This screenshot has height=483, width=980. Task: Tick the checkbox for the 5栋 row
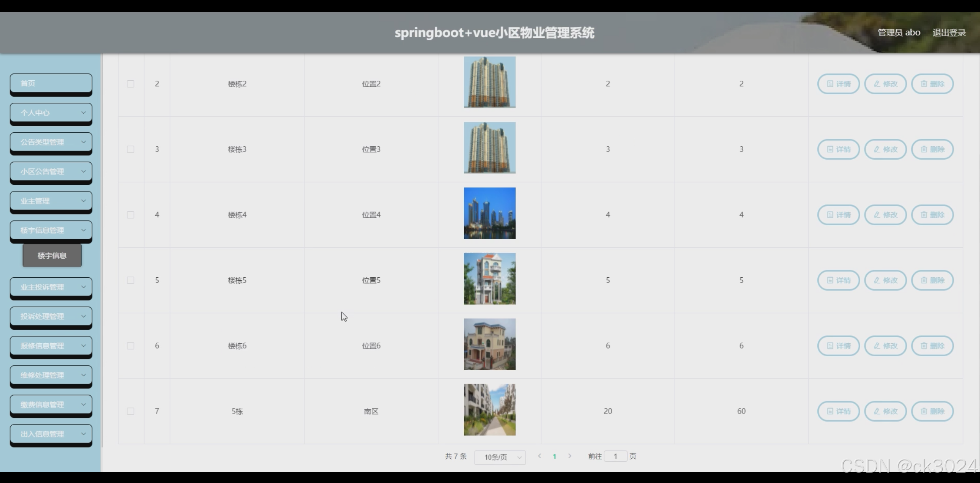click(131, 411)
